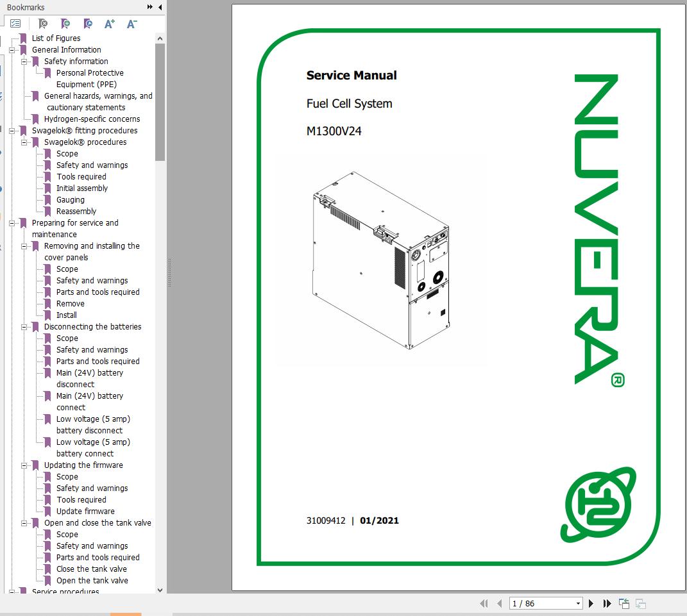Open Main (24V) battery disconnect bookmark
Image resolution: width=687 pixels, height=616 pixels.
point(89,378)
